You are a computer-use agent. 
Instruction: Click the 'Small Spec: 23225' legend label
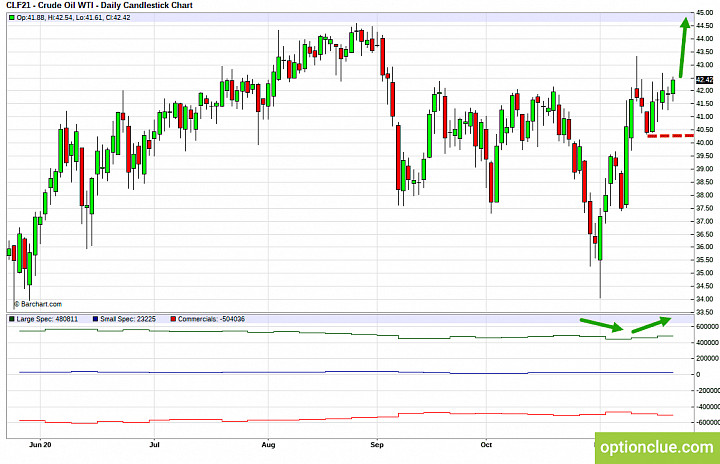(128, 319)
